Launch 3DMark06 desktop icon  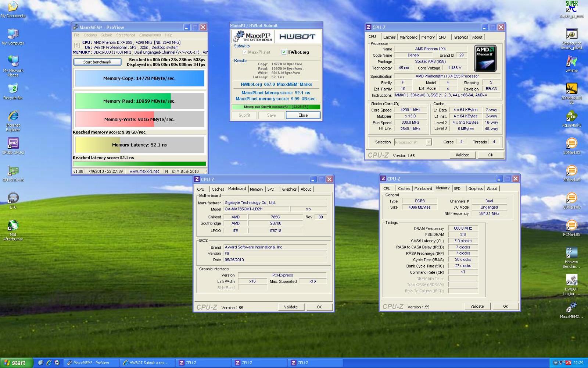point(571,201)
